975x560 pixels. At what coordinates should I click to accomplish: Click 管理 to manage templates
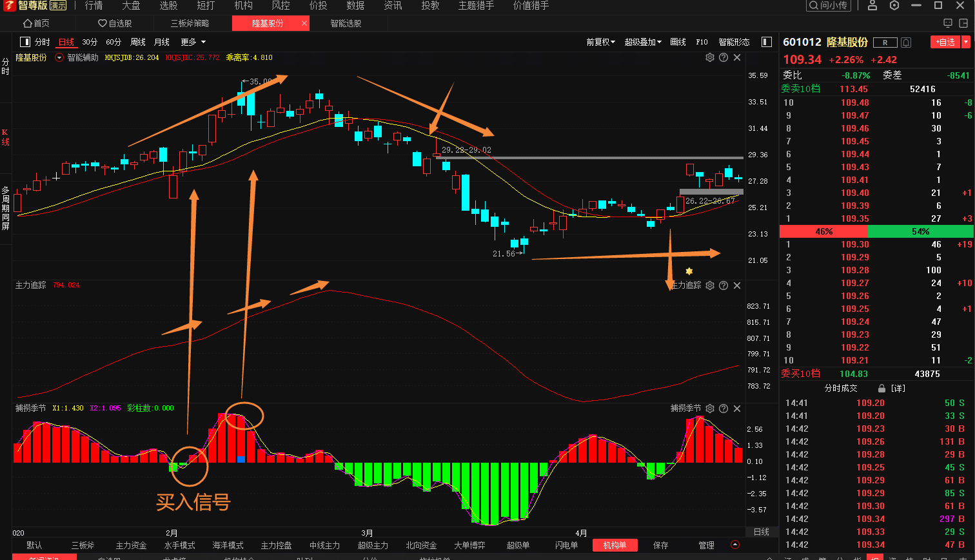[x=707, y=545]
